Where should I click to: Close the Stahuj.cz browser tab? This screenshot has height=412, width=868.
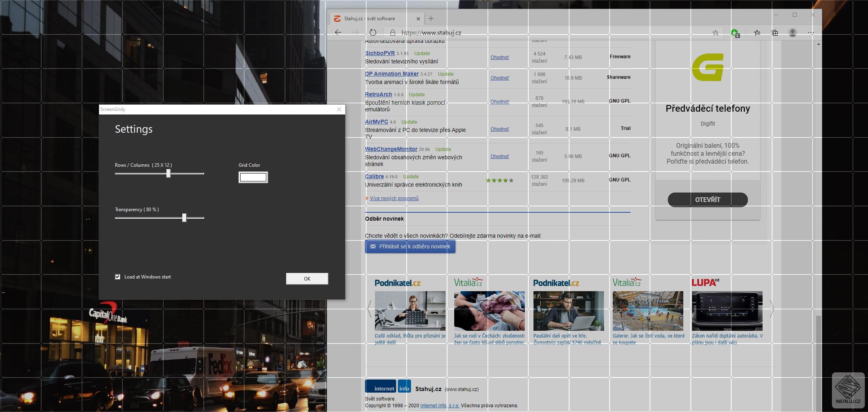[x=418, y=19]
